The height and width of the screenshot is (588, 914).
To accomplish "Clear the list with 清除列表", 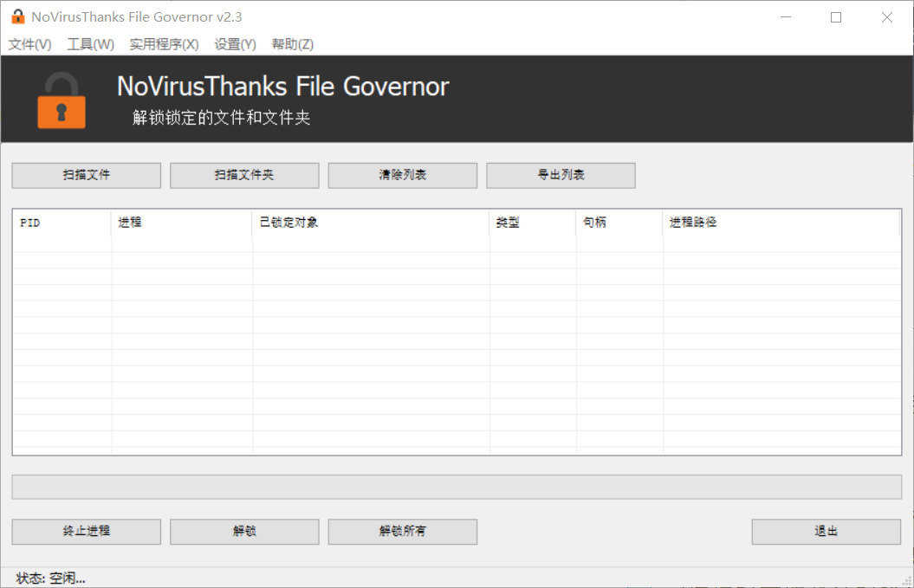I will [403, 176].
